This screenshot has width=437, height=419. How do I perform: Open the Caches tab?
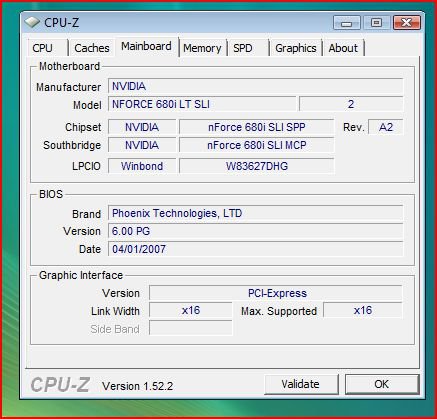(x=92, y=48)
